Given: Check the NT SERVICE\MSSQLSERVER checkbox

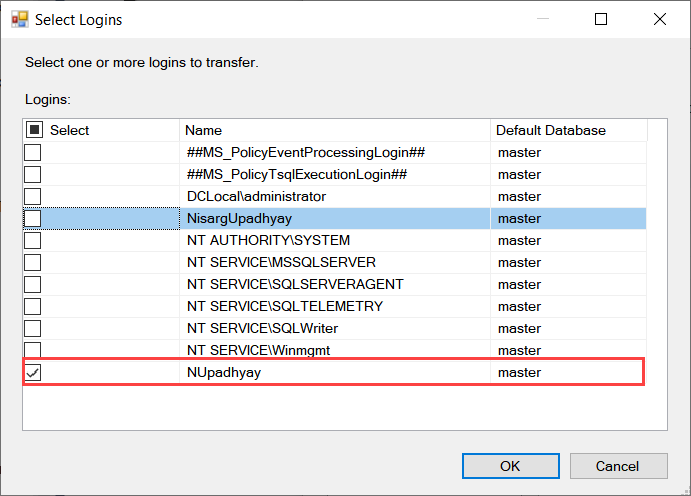Looking at the screenshot, I should [33, 262].
